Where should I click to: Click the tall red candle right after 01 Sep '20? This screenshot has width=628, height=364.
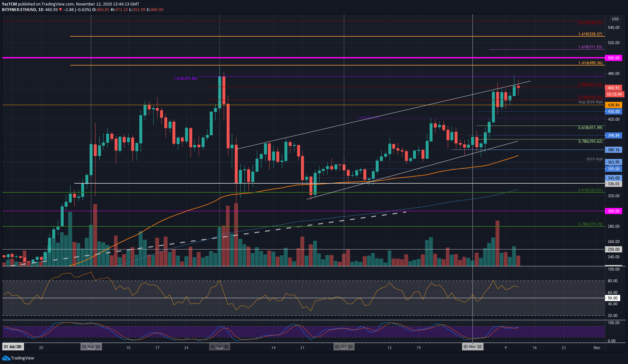coord(224,90)
